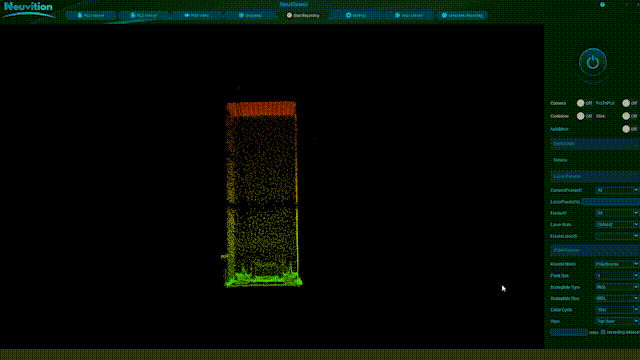Click the Settings gear icon in toolbar
The height and width of the screenshot is (360, 640).
[348, 15]
